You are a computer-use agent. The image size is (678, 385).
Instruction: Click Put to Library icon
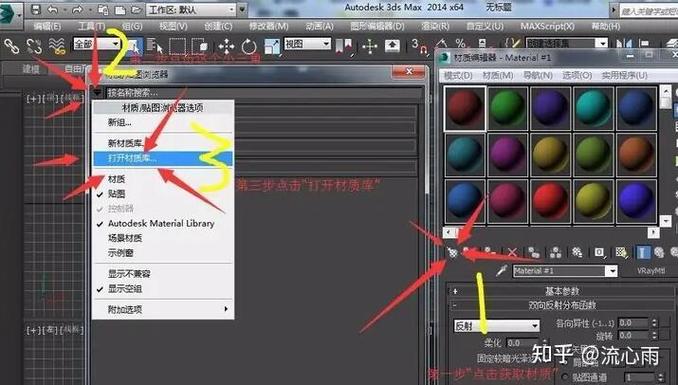coord(577,252)
